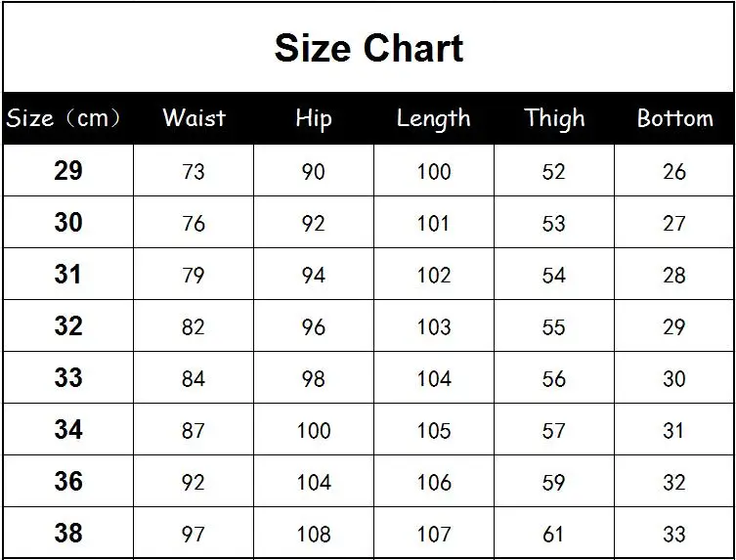Select size 38 row label
The image size is (736, 560).
68,533
